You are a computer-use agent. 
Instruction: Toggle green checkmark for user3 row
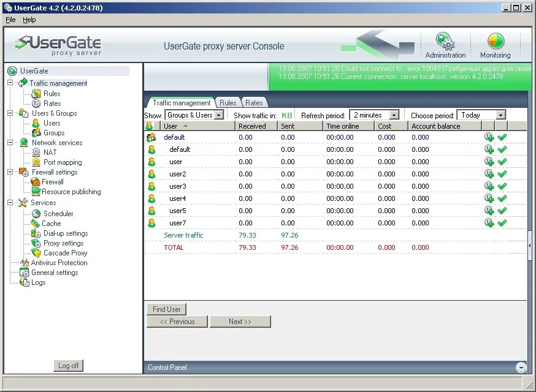coord(502,186)
